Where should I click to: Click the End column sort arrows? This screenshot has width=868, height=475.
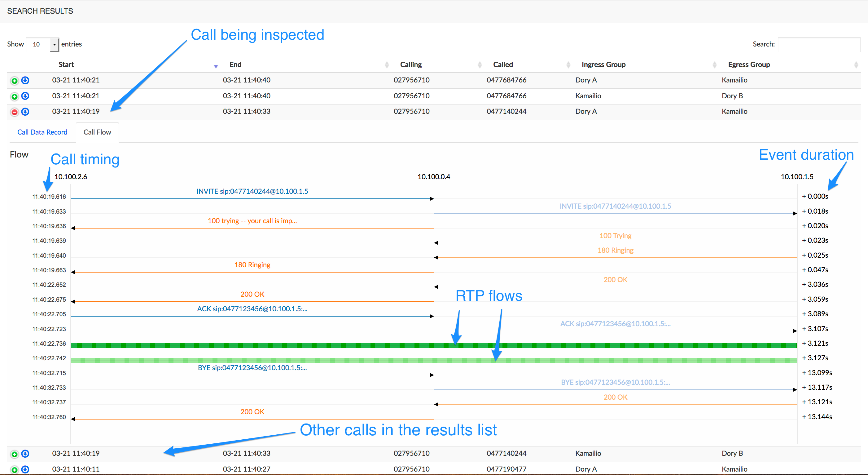[387, 65]
